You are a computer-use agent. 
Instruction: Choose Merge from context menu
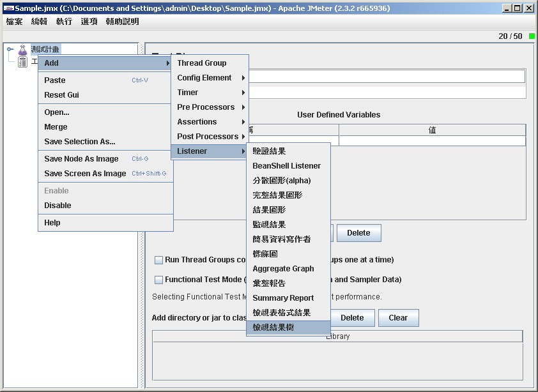(105, 127)
